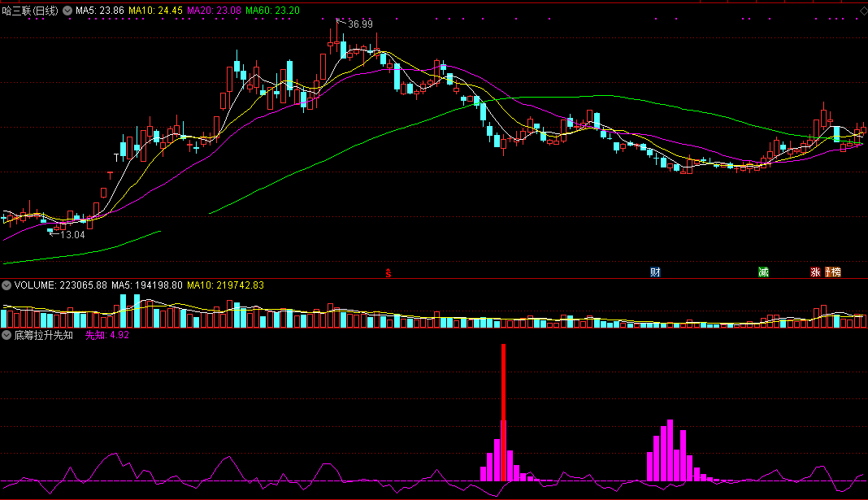868x500 pixels.
Task: Click the green 减 holdings reduction marker
Action: 763,272
